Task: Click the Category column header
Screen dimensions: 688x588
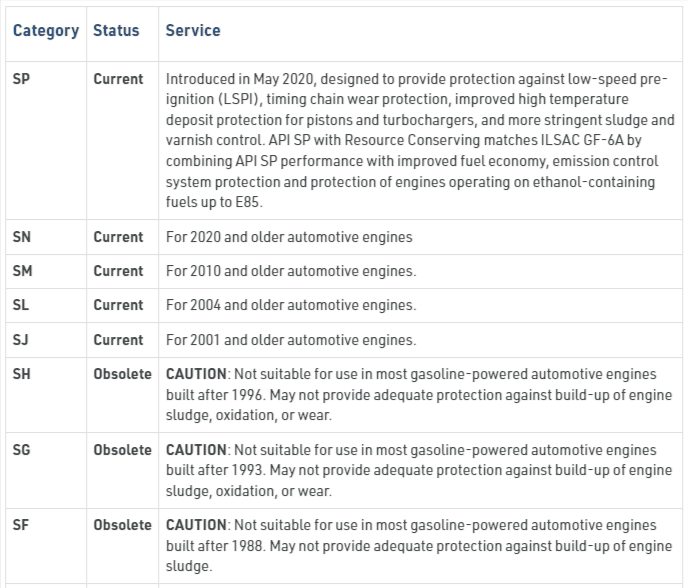Action: [x=46, y=31]
